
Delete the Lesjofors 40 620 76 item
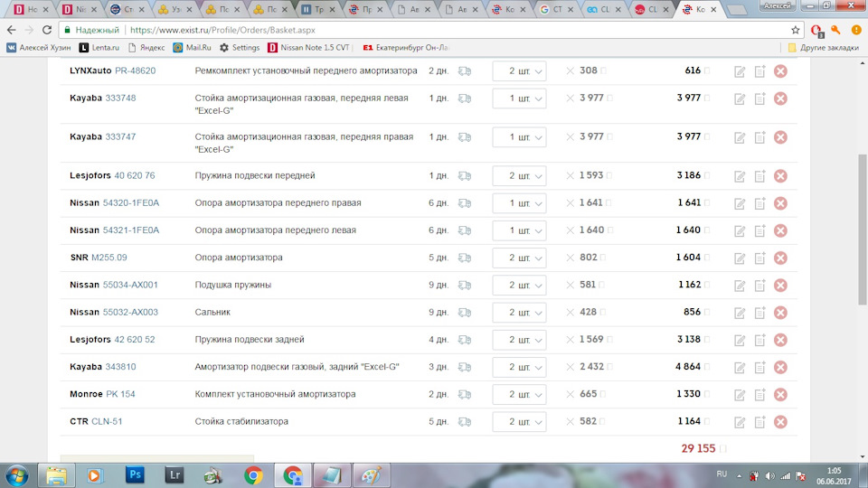coord(780,176)
